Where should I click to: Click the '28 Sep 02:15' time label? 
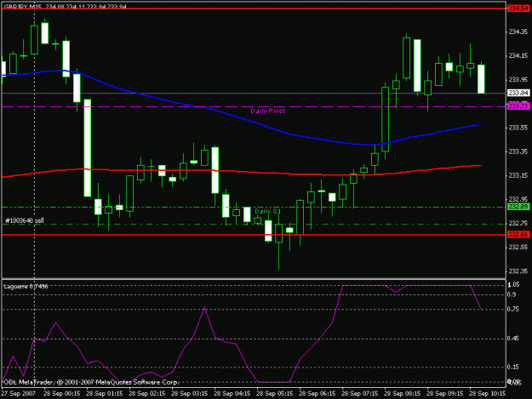[147, 394]
